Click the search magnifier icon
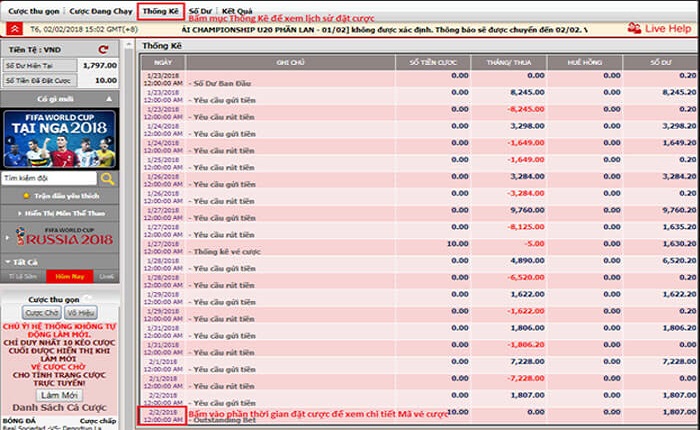The height and width of the screenshot is (430, 700). tap(107, 179)
